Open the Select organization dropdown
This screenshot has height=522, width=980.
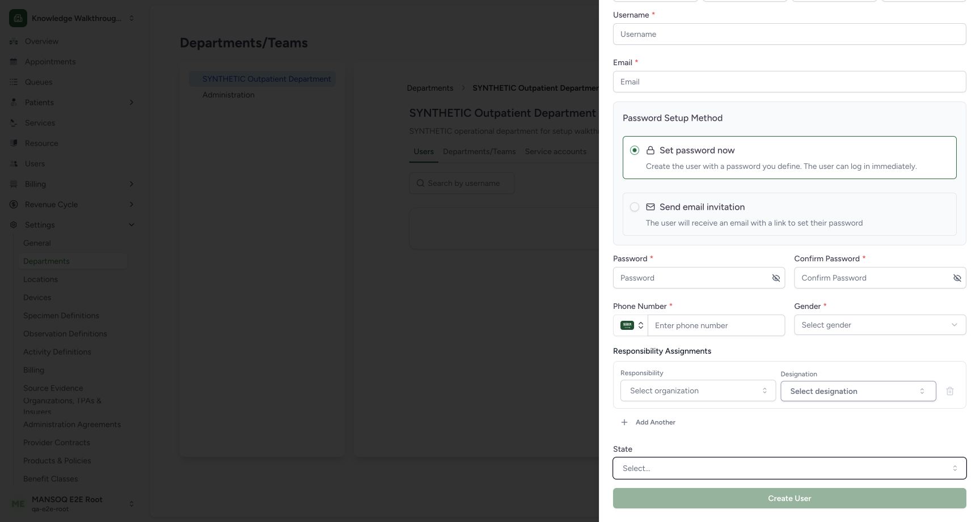pos(698,391)
